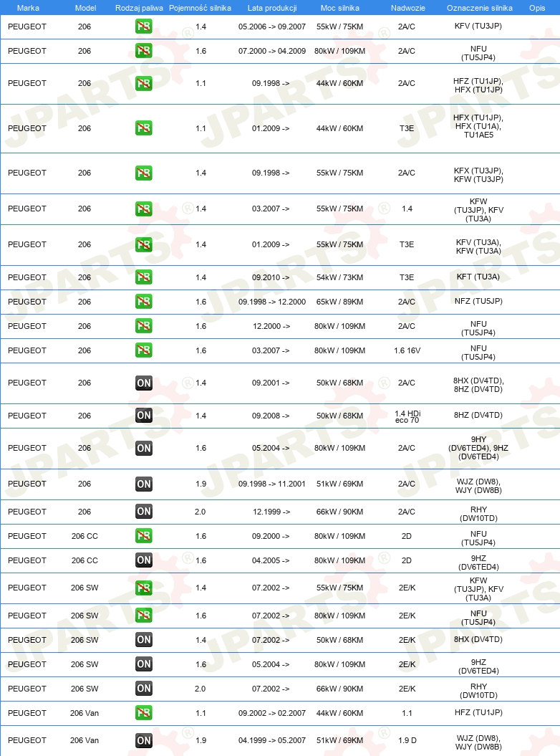Select the 1.6 16V body cell
The height and width of the screenshot is (756, 560).
pos(407,350)
